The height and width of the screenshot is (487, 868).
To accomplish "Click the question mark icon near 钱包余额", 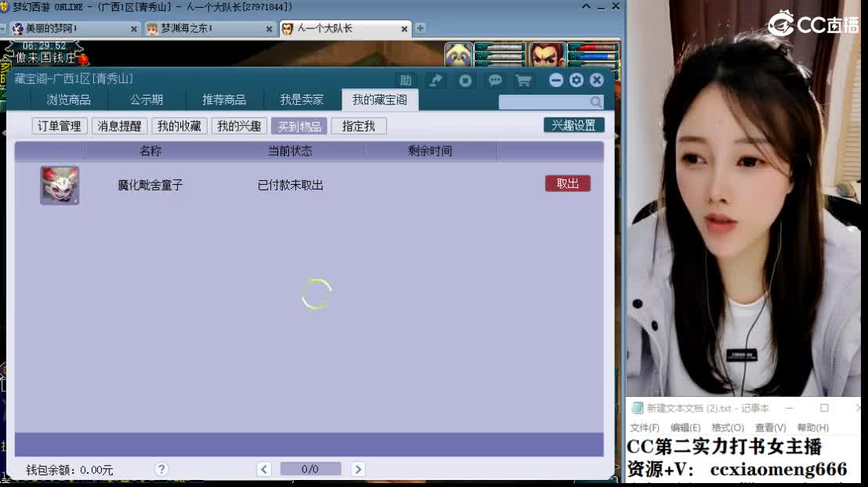I will click(161, 469).
